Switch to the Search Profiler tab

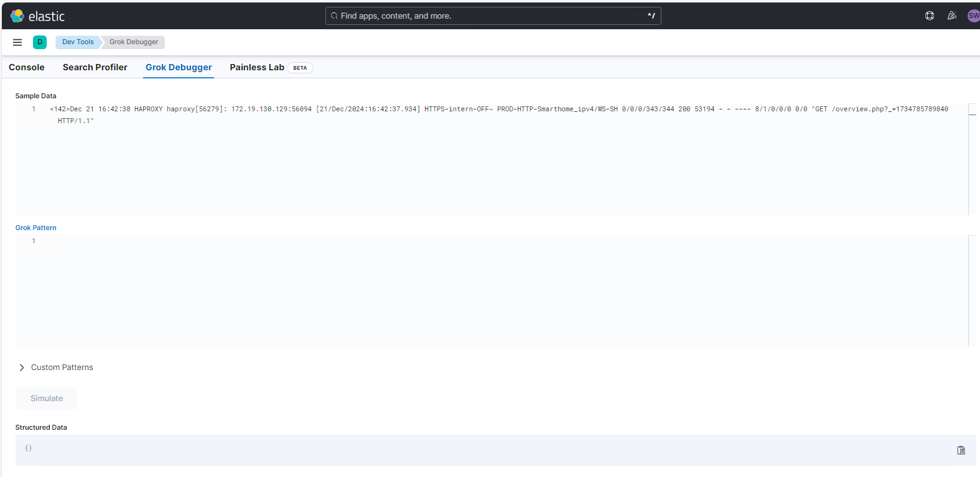(95, 67)
